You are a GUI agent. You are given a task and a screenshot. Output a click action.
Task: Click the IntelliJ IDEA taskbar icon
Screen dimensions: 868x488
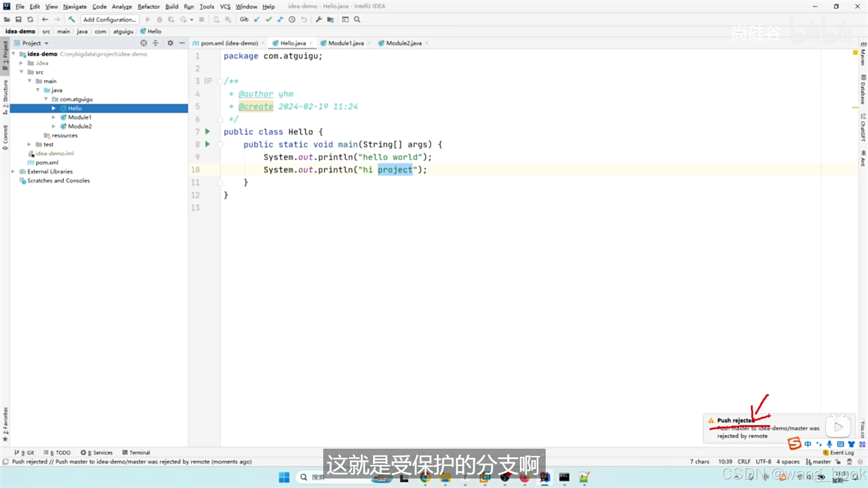[x=544, y=477]
